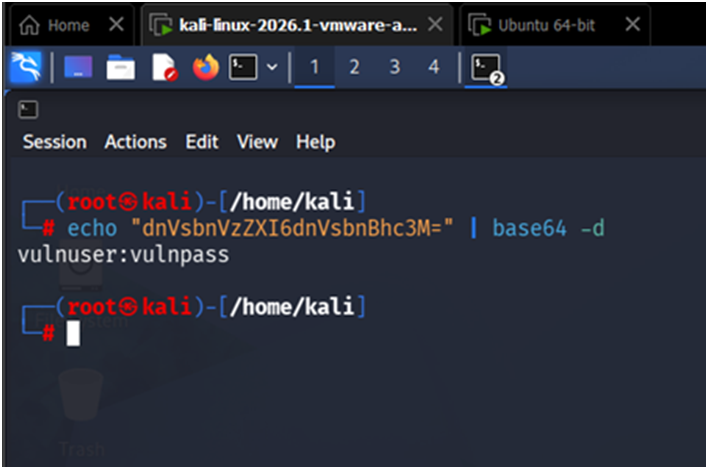
Task: Open the Actions menu
Action: (x=135, y=142)
